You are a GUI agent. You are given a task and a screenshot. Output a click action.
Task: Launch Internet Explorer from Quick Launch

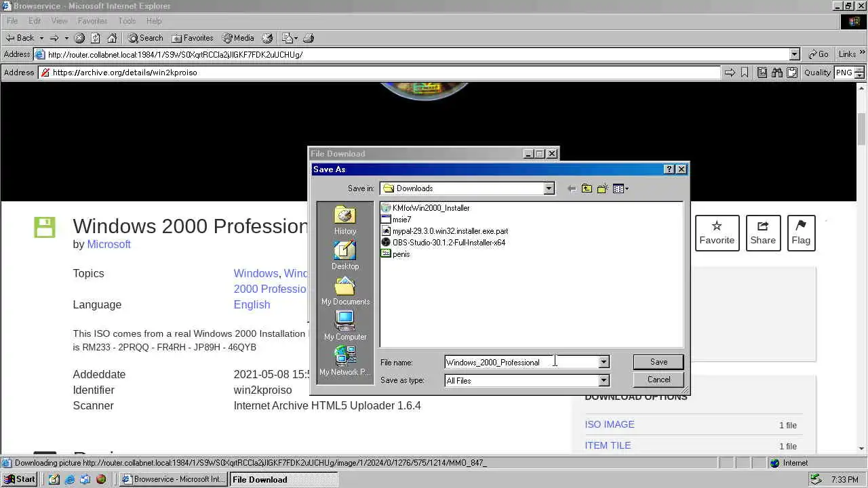tap(70, 479)
